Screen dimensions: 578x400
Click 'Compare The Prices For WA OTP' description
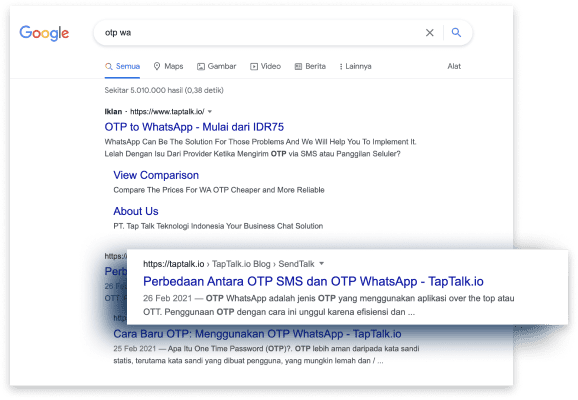pos(219,190)
